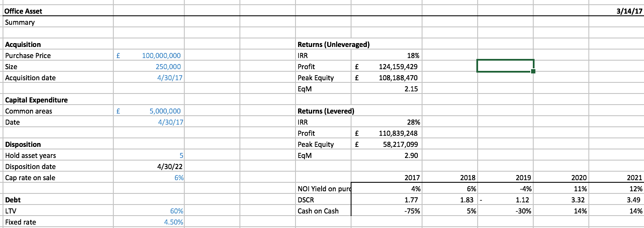Select the Unleveraged Profit 124,159,429 cell

point(386,67)
